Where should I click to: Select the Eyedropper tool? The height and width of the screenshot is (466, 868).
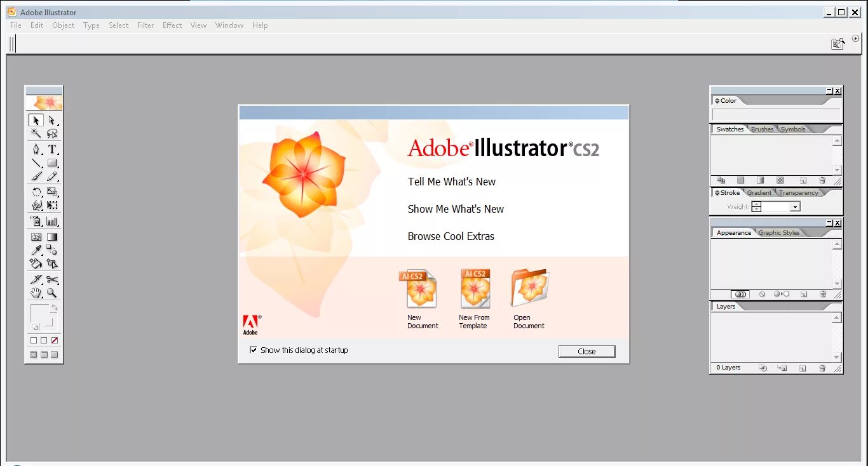coord(36,250)
